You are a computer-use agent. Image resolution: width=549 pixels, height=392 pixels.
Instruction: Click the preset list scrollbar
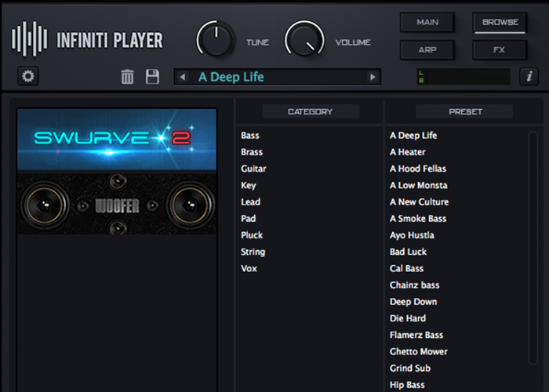tap(533, 248)
